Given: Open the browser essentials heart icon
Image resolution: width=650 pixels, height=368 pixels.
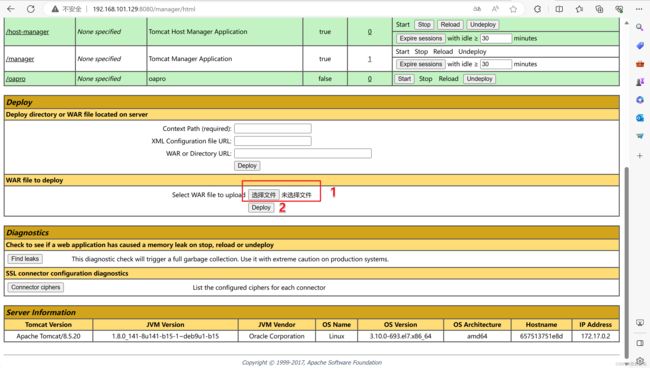Looking at the screenshot, I should click(619, 9).
